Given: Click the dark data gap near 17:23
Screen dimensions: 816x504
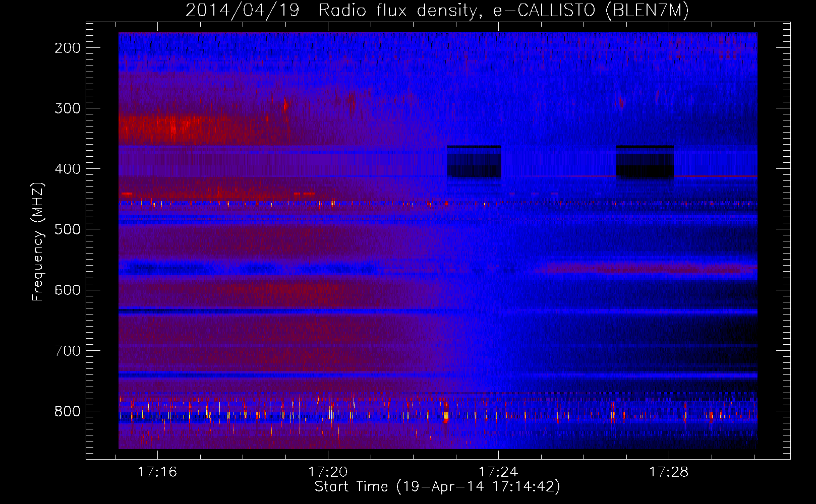Looking at the screenshot, I should tap(474, 162).
